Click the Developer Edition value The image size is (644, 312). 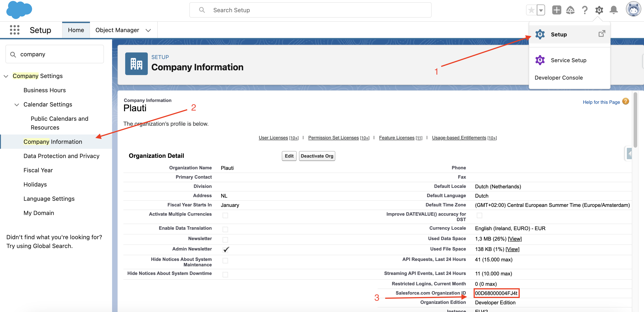pos(495,303)
